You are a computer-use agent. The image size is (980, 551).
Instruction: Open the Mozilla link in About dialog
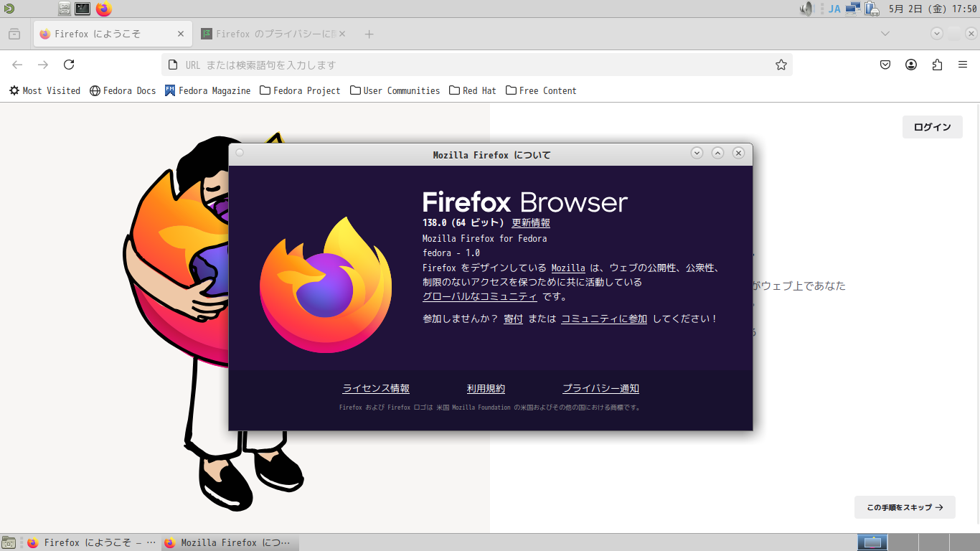[x=568, y=268]
